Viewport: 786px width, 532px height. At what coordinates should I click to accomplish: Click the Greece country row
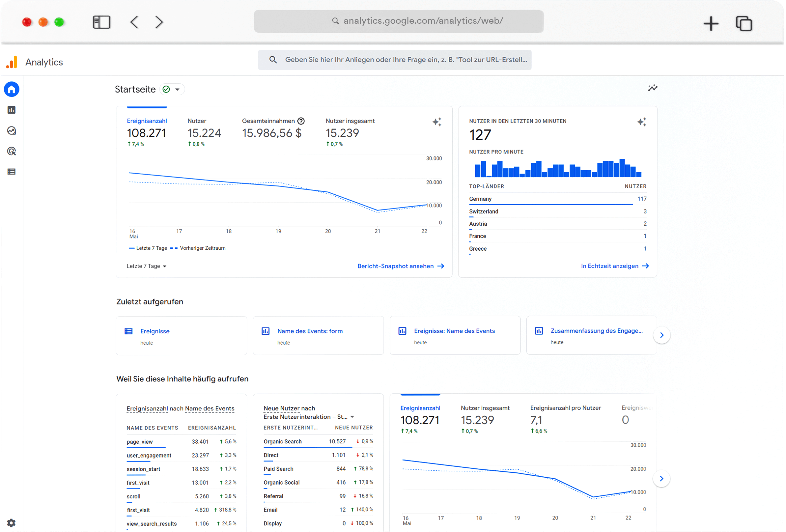point(558,249)
